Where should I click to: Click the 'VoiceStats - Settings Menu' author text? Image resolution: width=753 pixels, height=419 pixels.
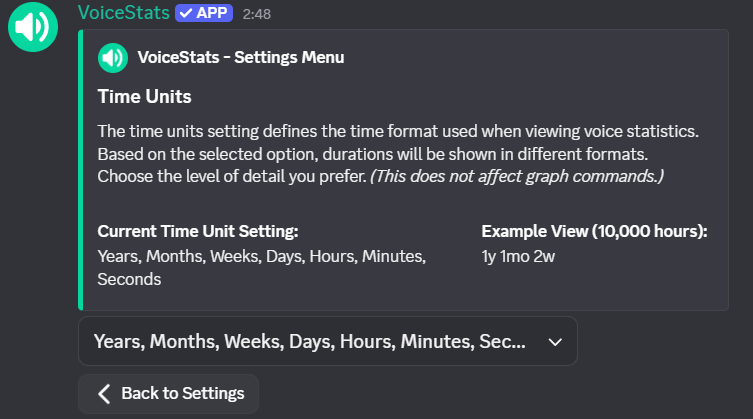[241, 58]
